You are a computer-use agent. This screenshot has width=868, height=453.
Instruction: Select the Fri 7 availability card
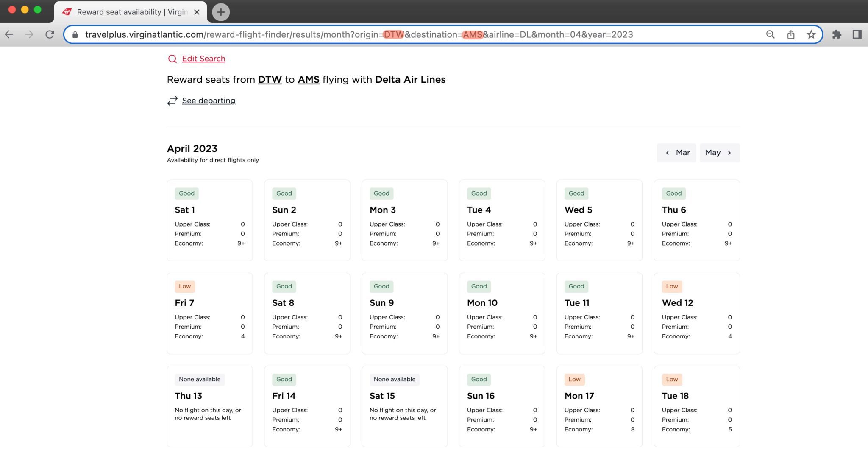point(209,313)
